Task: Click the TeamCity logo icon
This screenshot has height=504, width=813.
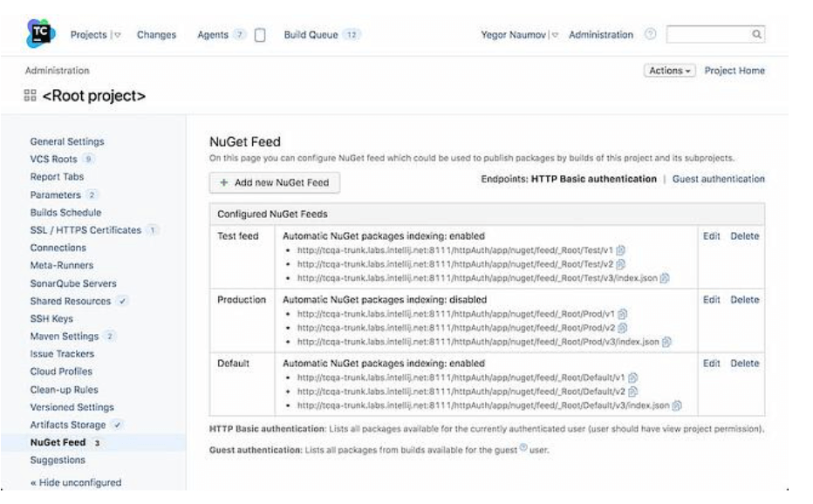Action: (x=40, y=34)
